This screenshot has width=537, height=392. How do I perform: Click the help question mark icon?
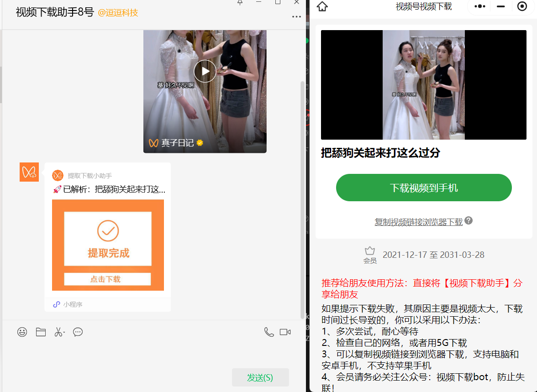point(469,221)
